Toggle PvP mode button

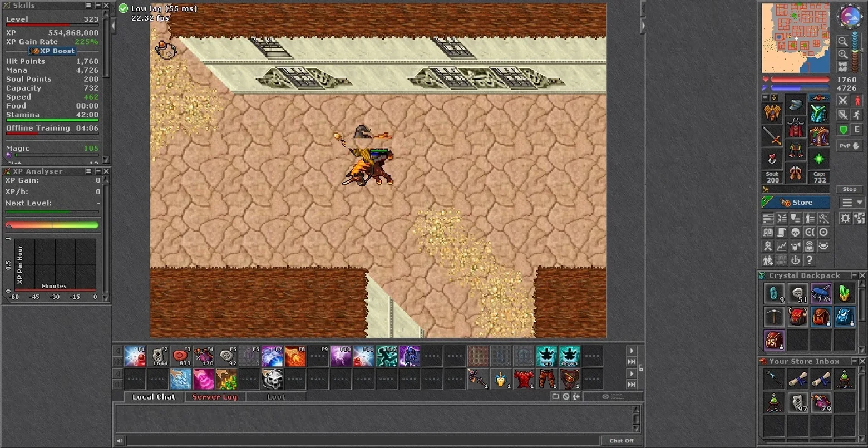tap(850, 146)
